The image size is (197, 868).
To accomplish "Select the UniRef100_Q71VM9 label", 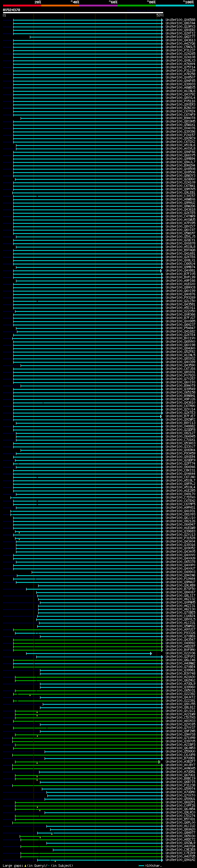I will [x=180, y=737].
